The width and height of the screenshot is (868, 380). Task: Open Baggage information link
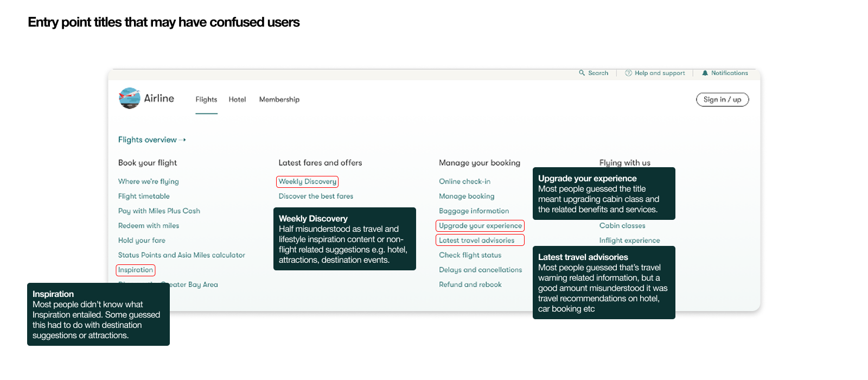click(x=474, y=211)
